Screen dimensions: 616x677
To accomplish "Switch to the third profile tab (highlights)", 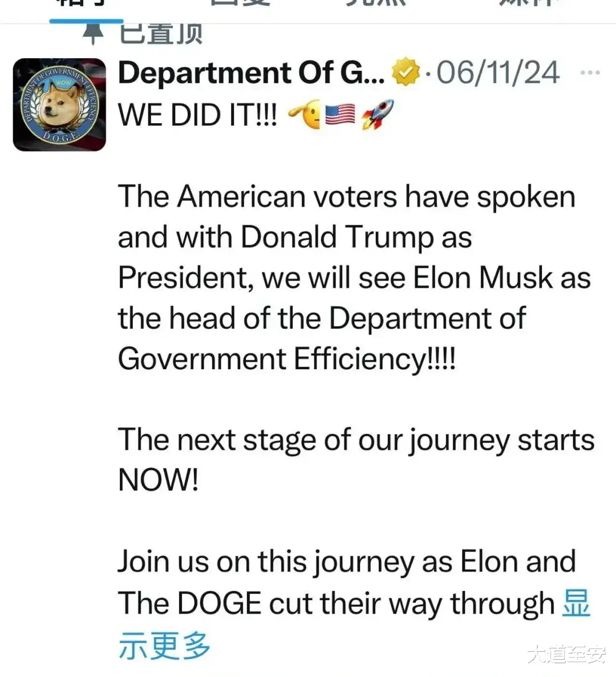I will [x=376, y=5].
